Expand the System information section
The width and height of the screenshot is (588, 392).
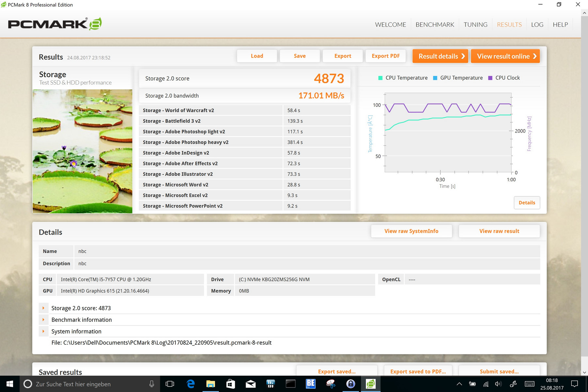pos(43,331)
